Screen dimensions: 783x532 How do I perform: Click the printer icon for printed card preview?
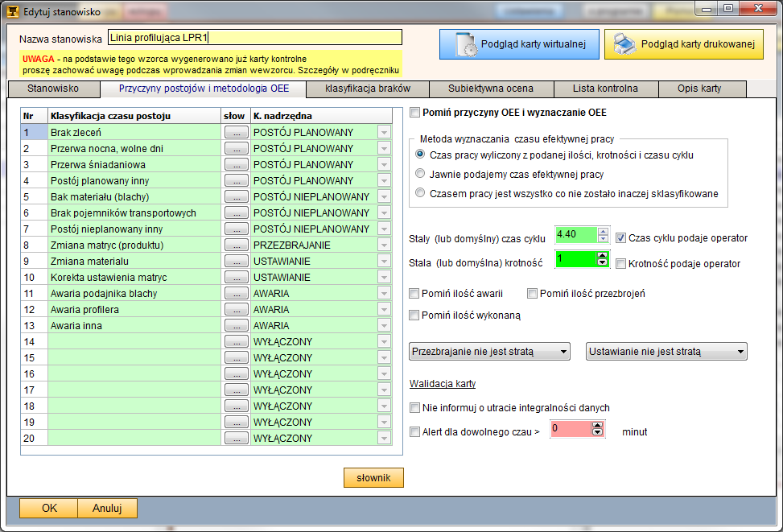(x=624, y=44)
